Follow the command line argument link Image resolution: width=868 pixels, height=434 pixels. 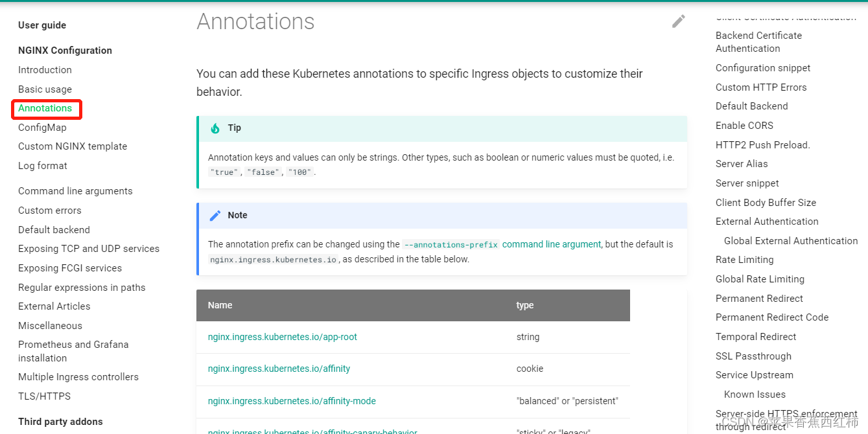coord(552,244)
